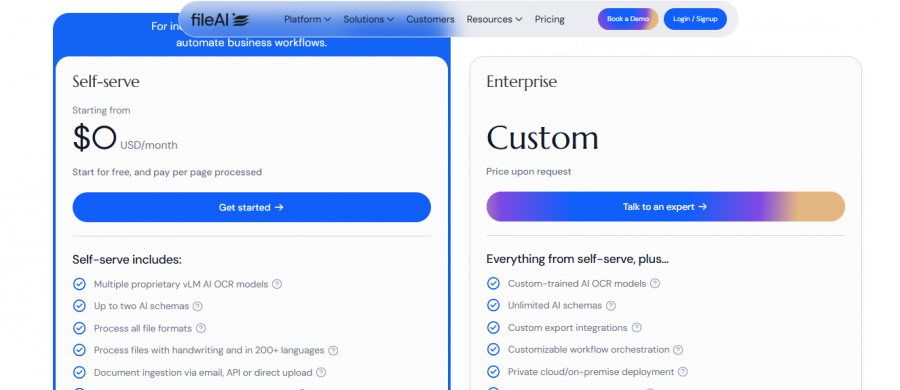Image resolution: width=900 pixels, height=390 pixels.
Task: Click the Book a Demo button
Action: [628, 19]
